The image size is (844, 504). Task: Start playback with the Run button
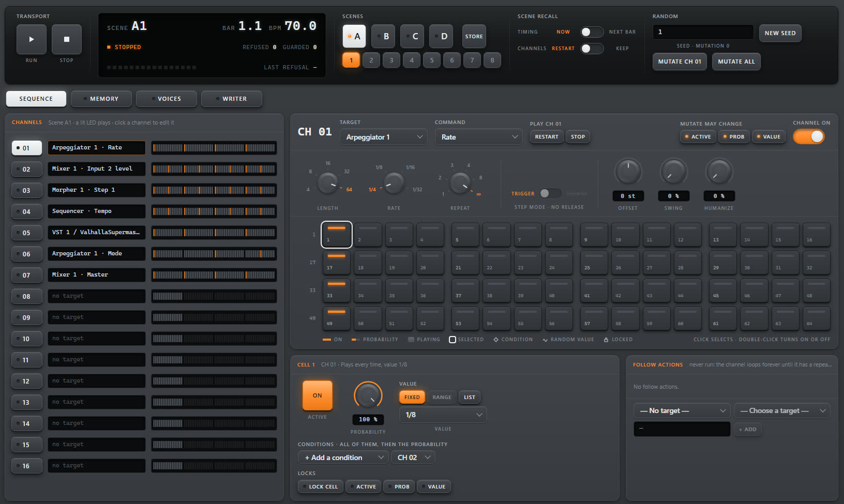(31, 39)
